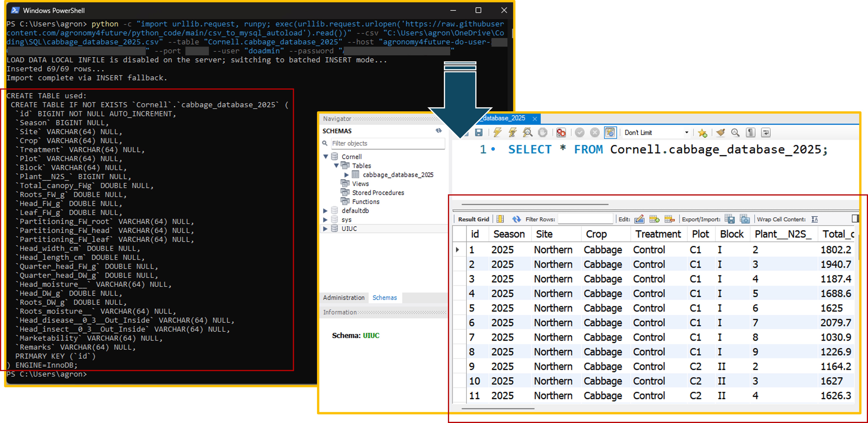Image resolution: width=868 pixels, height=423 pixels.
Task: Click the Explain query magnifier icon
Action: 527,133
